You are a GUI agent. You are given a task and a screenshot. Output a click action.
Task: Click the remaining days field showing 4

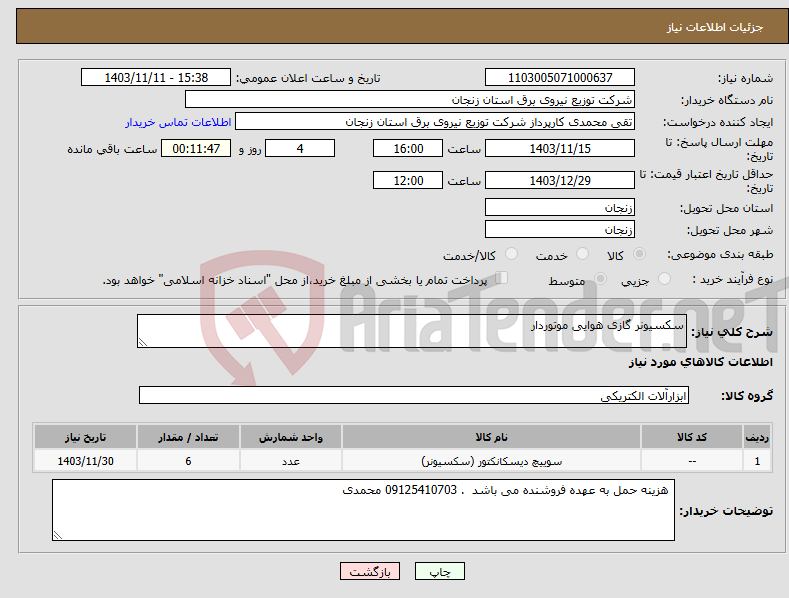(x=300, y=148)
